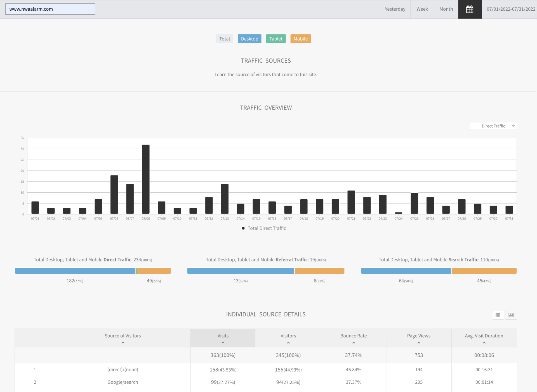Viewport: 537px width, 392px height.
Task: Click the 07/08 peak traffic bar
Action: tap(146, 179)
